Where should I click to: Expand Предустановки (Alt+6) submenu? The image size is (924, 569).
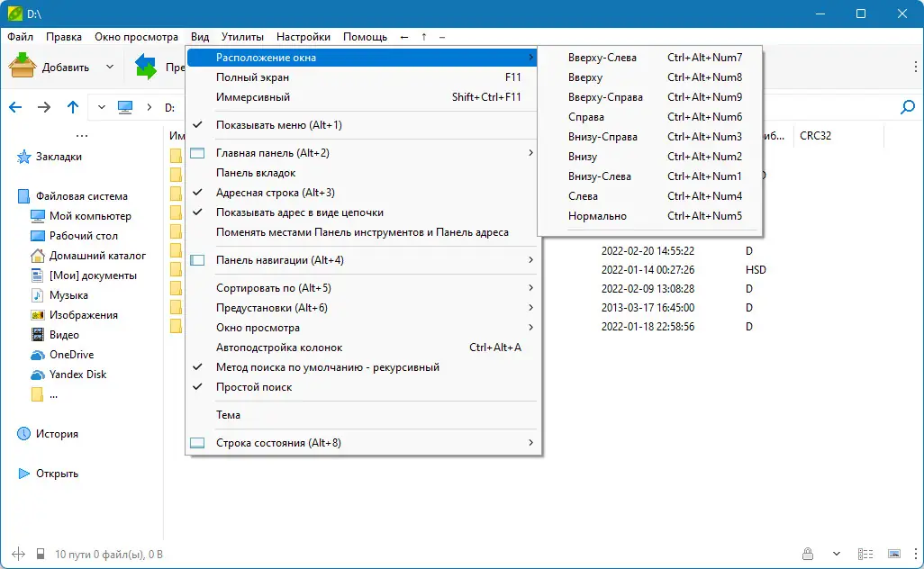click(x=362, y=308)
